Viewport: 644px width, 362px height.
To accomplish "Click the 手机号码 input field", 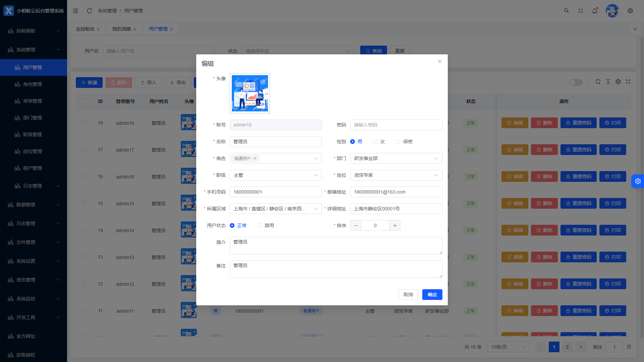I will point(276,192).
